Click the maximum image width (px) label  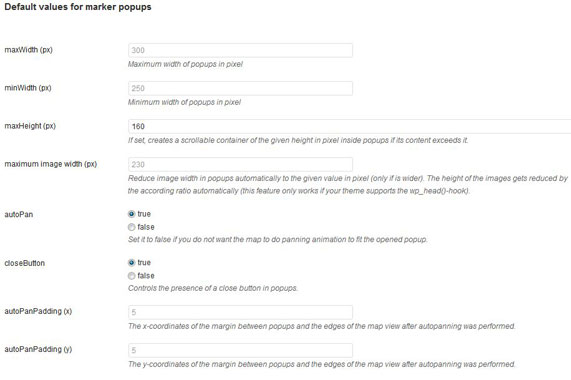coord(51,164)
